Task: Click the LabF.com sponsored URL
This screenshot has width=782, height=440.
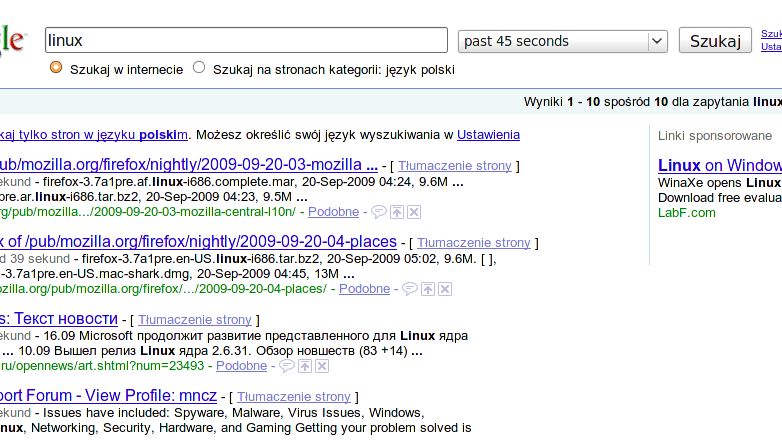Action: point(687,213)
